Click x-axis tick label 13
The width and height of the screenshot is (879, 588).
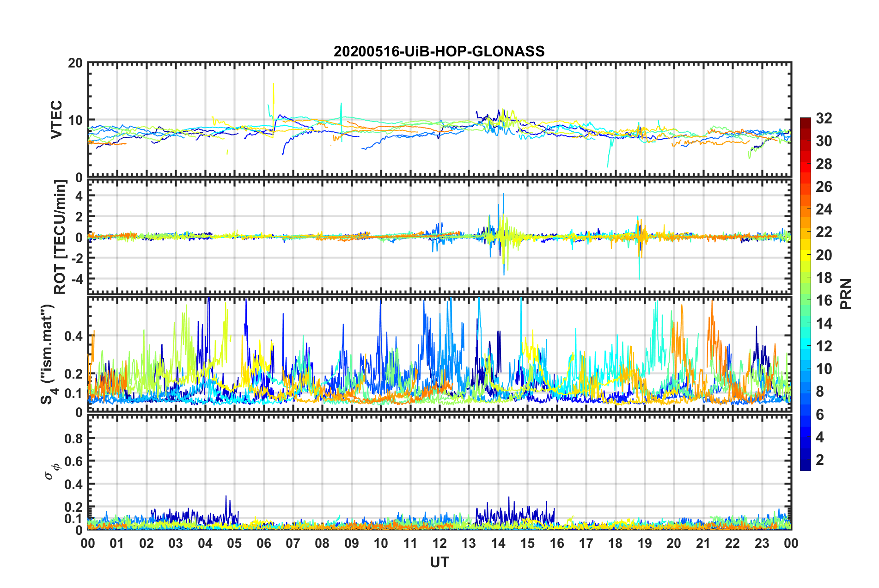click(469, 543)
